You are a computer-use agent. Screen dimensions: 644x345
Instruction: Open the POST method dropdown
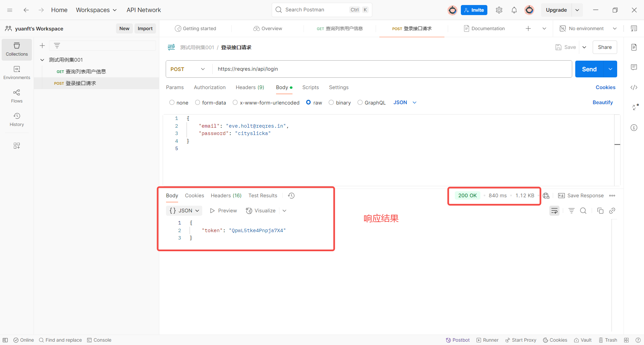188,69
